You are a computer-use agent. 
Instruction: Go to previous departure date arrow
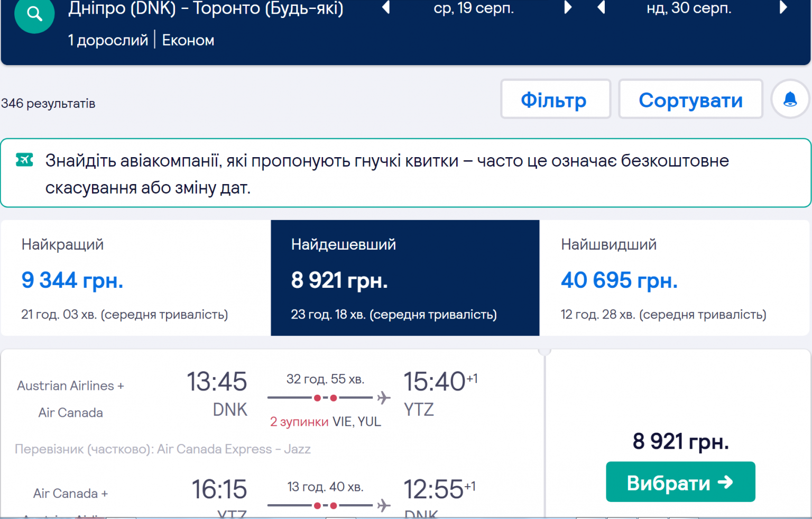pyautogui.click(x=386, y=7)
